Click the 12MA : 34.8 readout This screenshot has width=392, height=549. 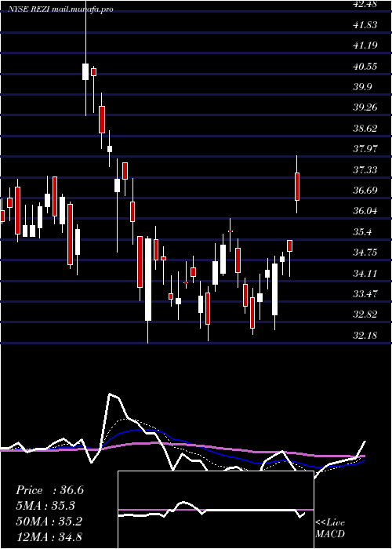click(x=49, y=536)
